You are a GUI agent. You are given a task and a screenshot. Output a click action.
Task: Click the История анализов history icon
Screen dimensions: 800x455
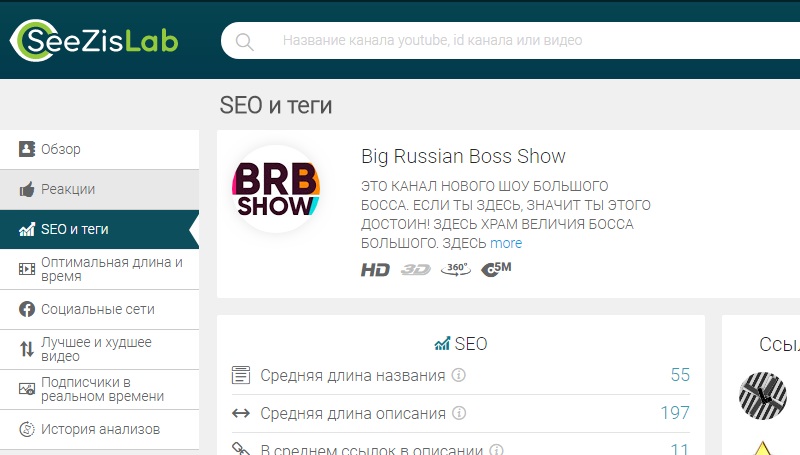[27, 429]
